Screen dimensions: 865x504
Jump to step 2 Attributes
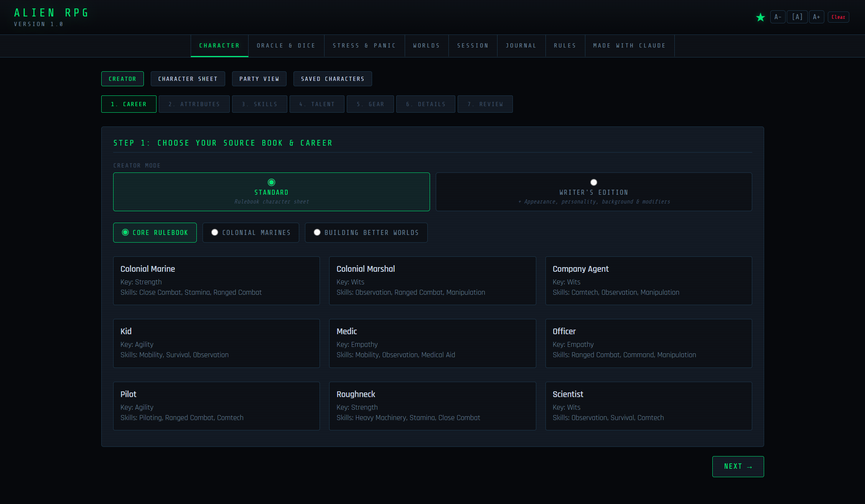[194, 104]
